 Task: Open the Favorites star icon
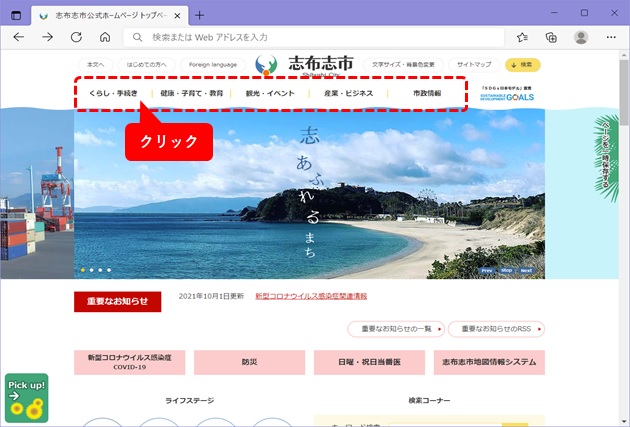pos(522,37)
